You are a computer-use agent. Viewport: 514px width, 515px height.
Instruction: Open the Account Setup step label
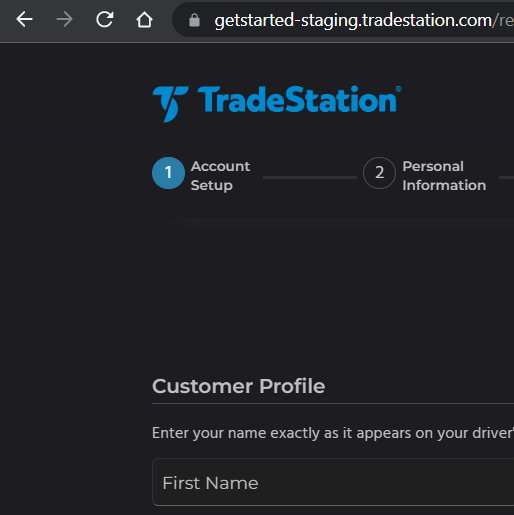220,176
